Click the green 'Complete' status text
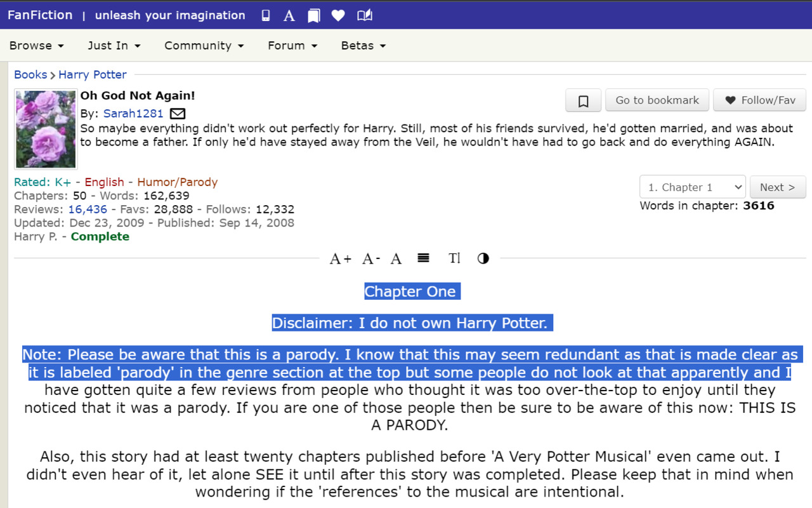This screenshot has width=812, height=508. pyautogui.click(x=100, y=237)
